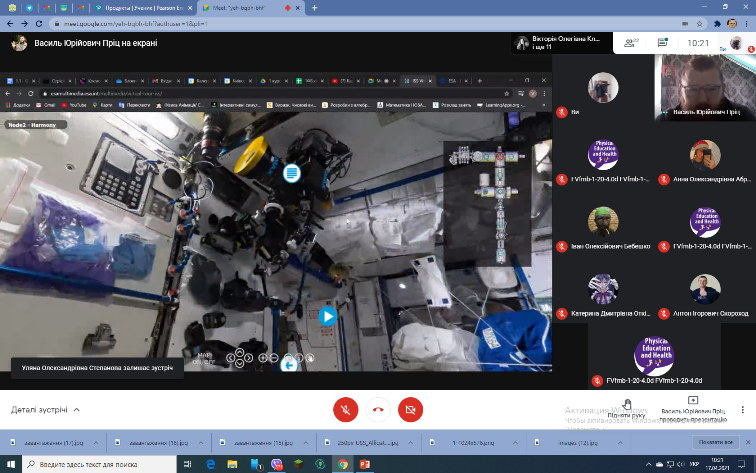
Task: Open the meeting chat icon
Action: click(x=662, y=43)
